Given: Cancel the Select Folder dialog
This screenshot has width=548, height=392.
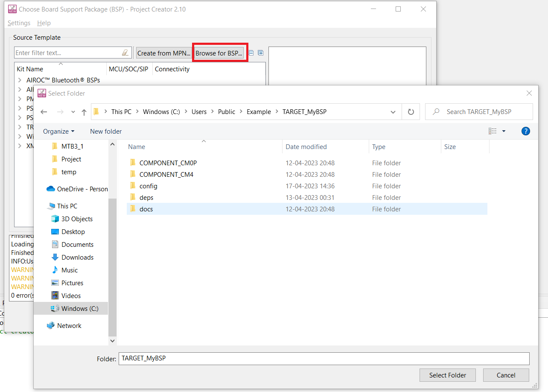Looking at the screenshot, I should coord(506,375).
